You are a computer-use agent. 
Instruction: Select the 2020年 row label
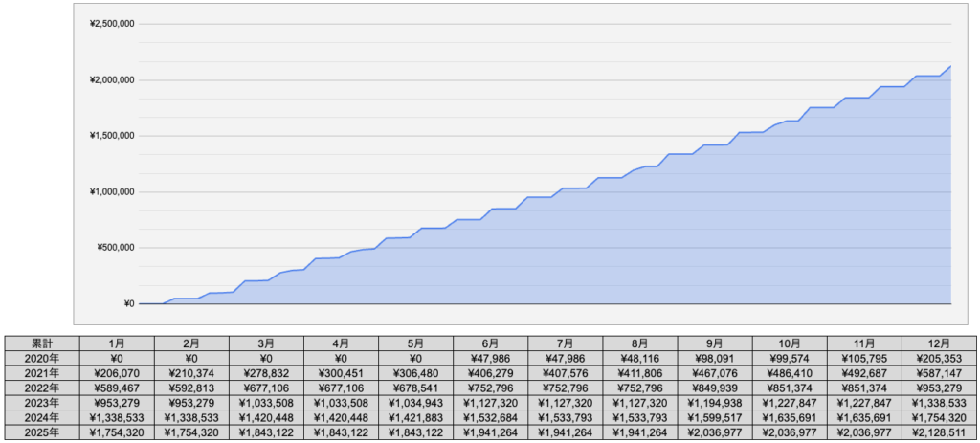pos(41,358)
